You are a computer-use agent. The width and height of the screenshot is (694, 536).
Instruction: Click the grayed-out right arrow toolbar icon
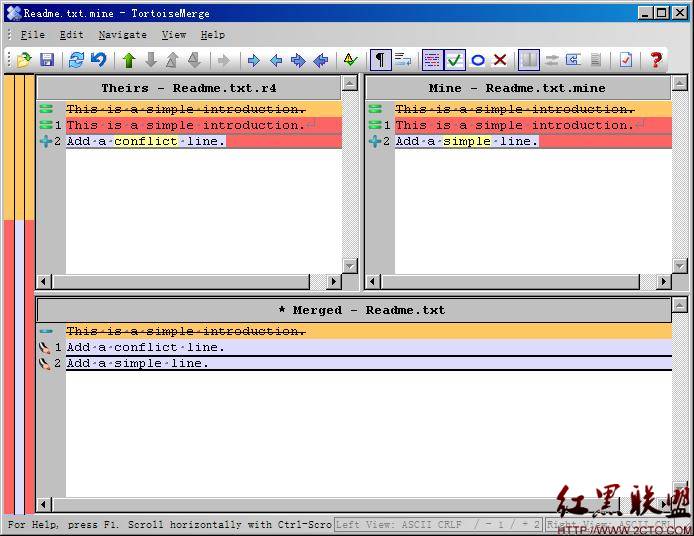tap(224, 60)
